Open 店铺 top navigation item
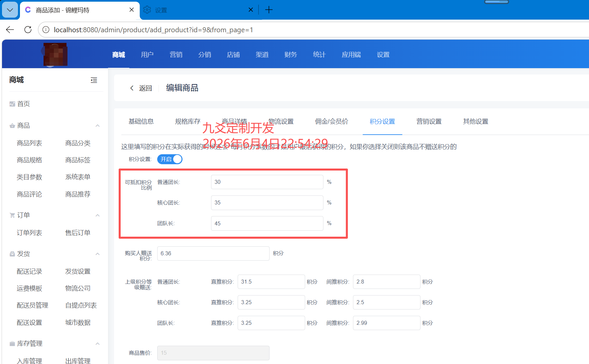The height and width of the screenshot is (364, 589). 233,55
